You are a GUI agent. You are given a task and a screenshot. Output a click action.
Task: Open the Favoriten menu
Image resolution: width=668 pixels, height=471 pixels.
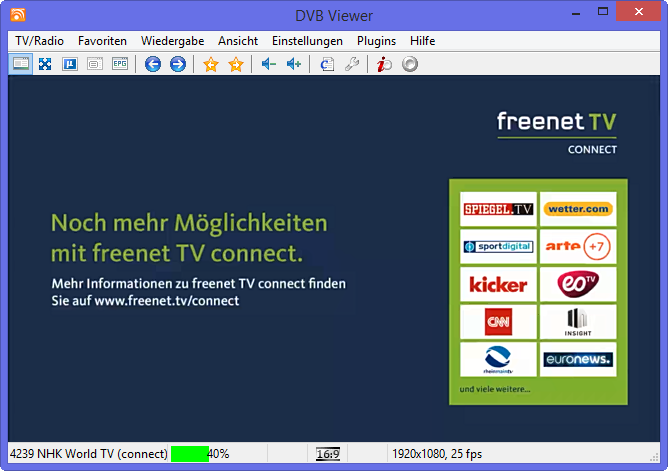tap(102, 41)
